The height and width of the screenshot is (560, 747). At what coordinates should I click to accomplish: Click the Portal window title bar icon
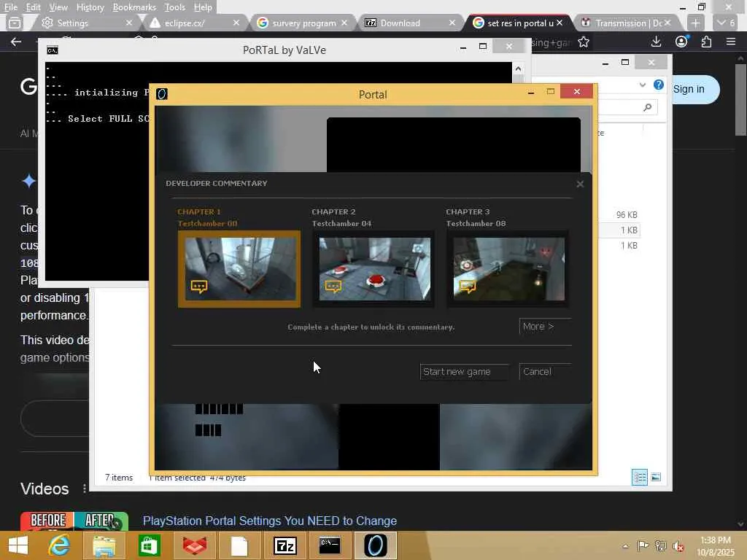pos(162,94)
